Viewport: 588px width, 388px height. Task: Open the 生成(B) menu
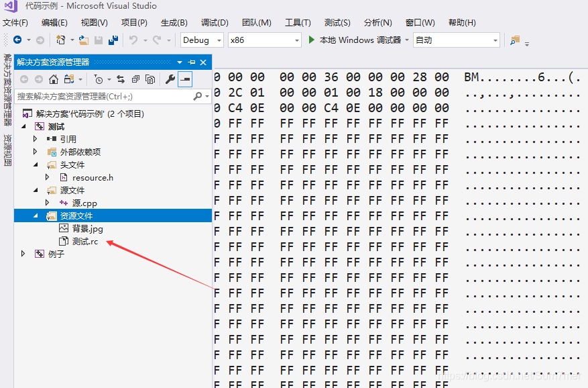click(174, 23)
